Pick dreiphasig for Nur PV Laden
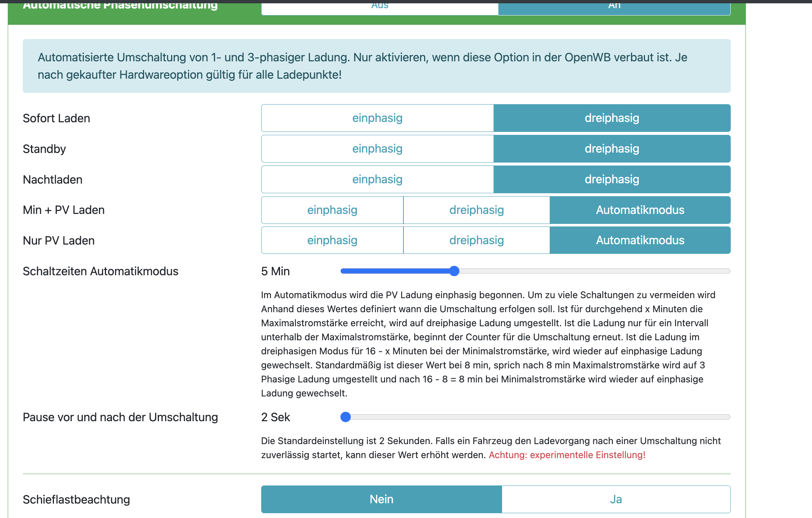 pos(477,241)
